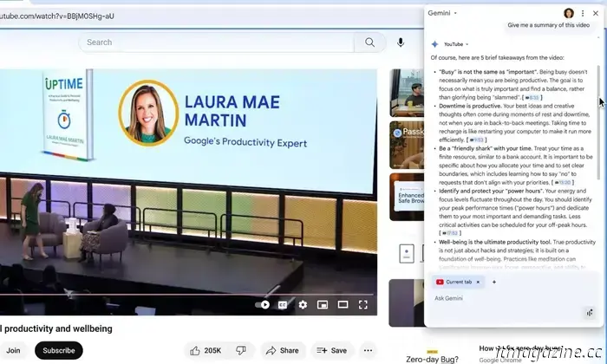This screenshot has height=364, width=607.
Task: Open the Enhanced Safe Browsing thumbnail
Action: [407, 197]
